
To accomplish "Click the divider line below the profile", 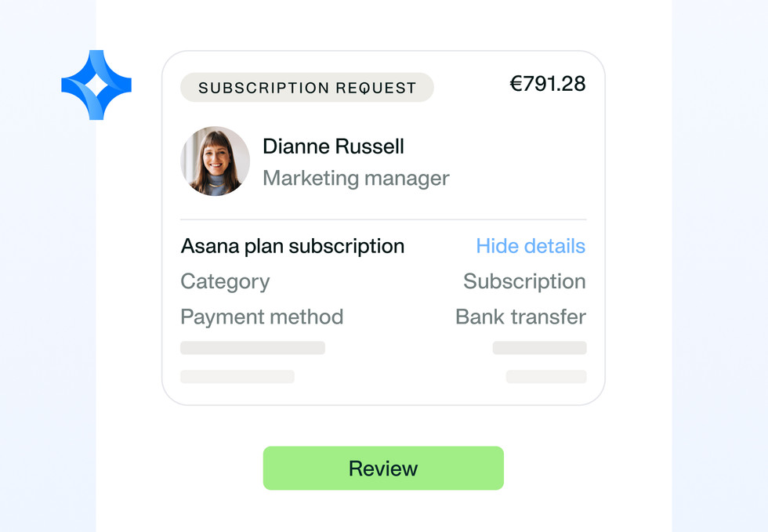I will tap(383, 219).
